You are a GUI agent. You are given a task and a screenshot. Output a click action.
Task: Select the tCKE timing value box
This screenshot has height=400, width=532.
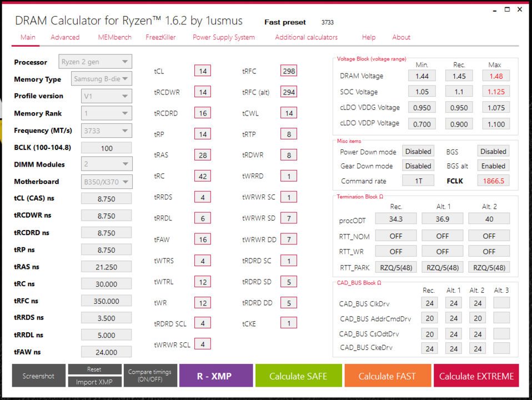tap(289, 323)
